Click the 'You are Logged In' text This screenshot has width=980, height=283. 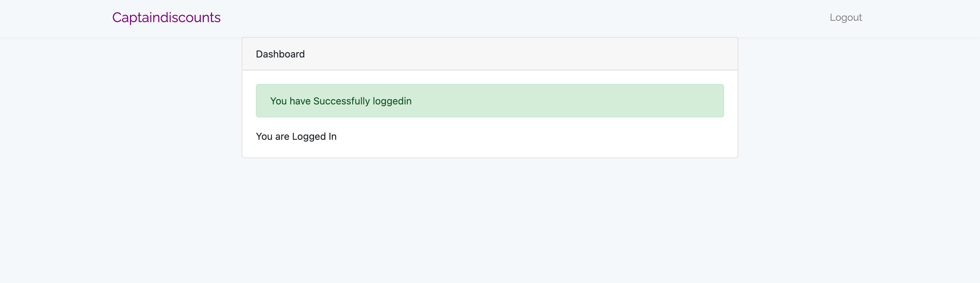tap(296, 136)
